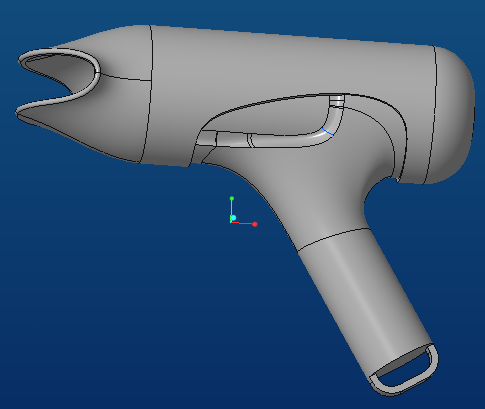Pick the small square segment atop the trim
The height and width of the screenshot is (409, 485).
pos(337,100)
